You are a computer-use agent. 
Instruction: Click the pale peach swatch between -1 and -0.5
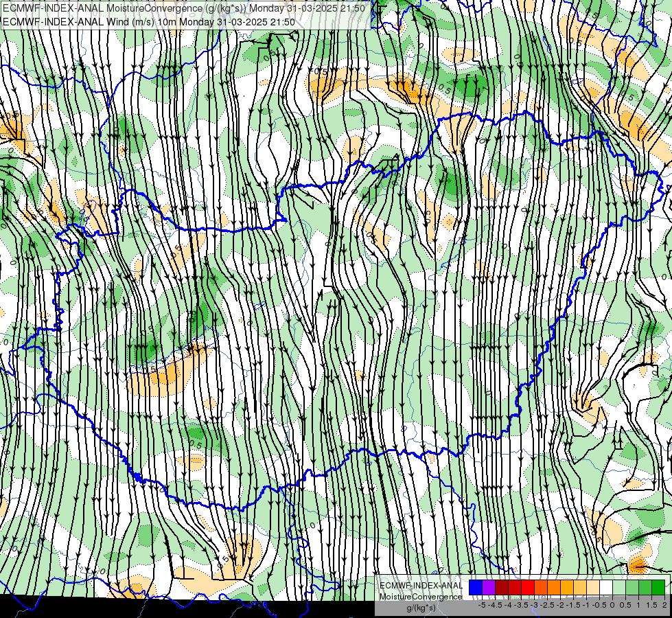(593, 588)
